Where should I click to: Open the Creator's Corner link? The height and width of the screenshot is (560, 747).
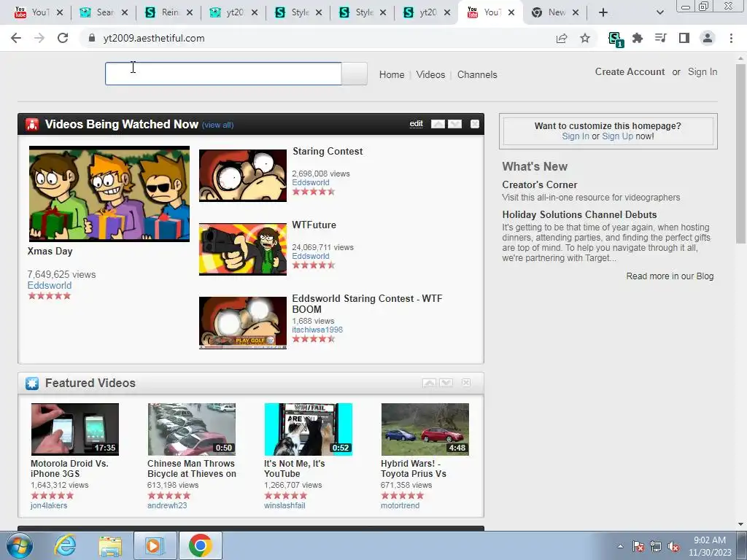coord(539,184)
